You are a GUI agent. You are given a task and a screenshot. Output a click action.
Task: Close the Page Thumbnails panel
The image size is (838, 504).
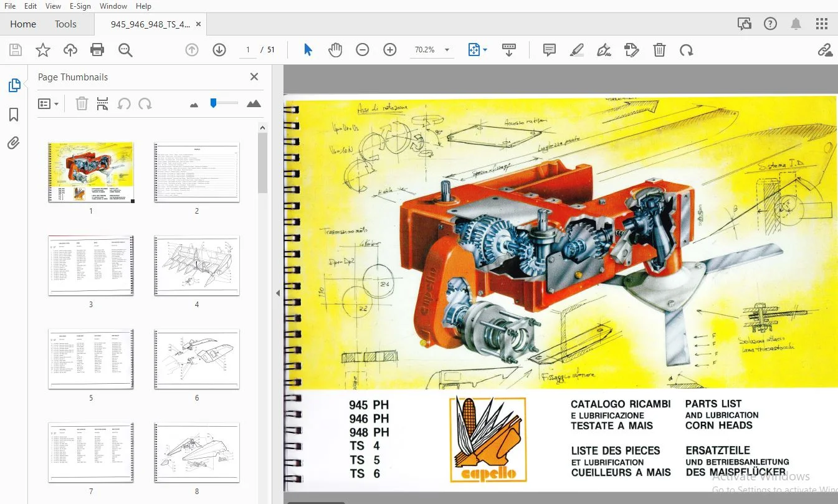(254, 77)
